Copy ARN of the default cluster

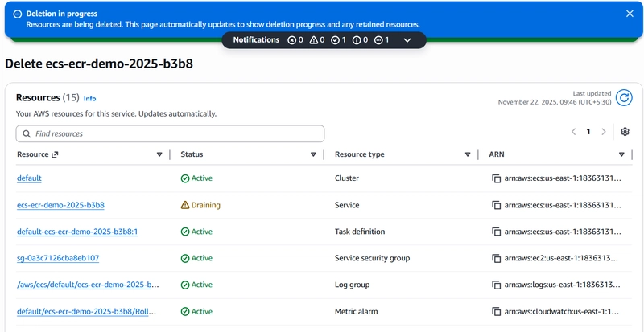pyautogui.click(x=497, y=178)
